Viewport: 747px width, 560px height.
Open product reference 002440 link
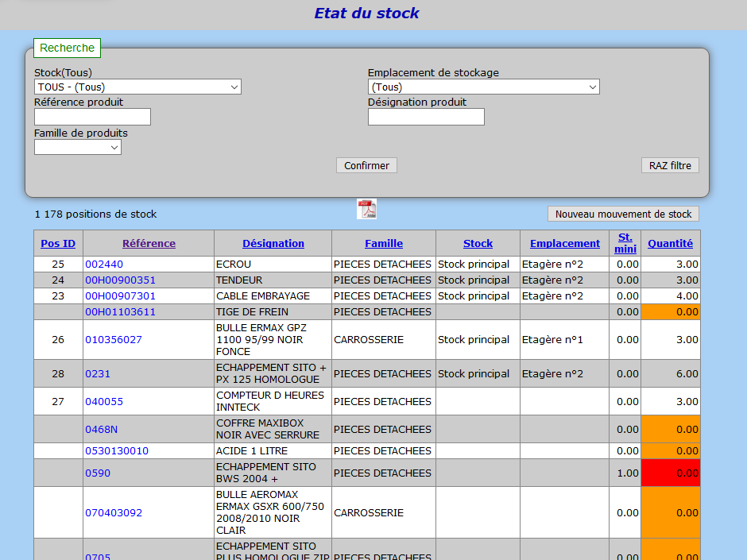point(104,265)
